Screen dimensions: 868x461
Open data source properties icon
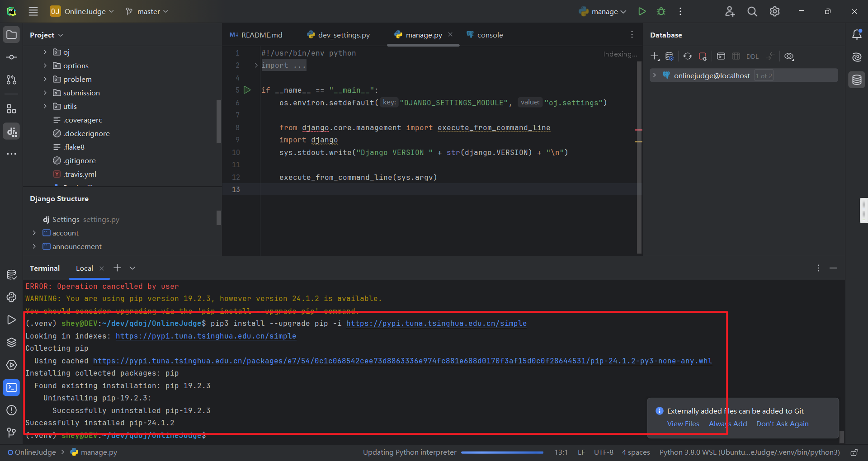tap(670, 56)
